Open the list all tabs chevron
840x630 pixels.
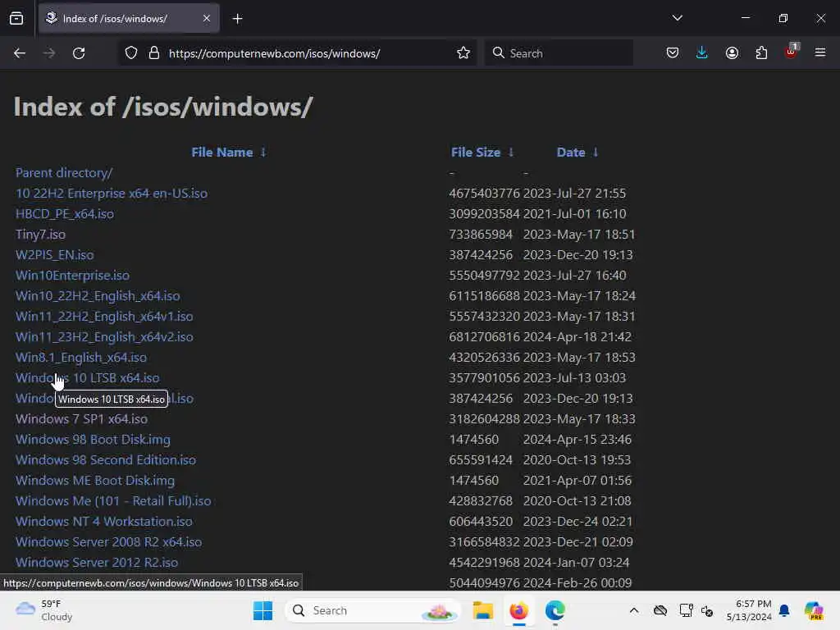[677, 18]
